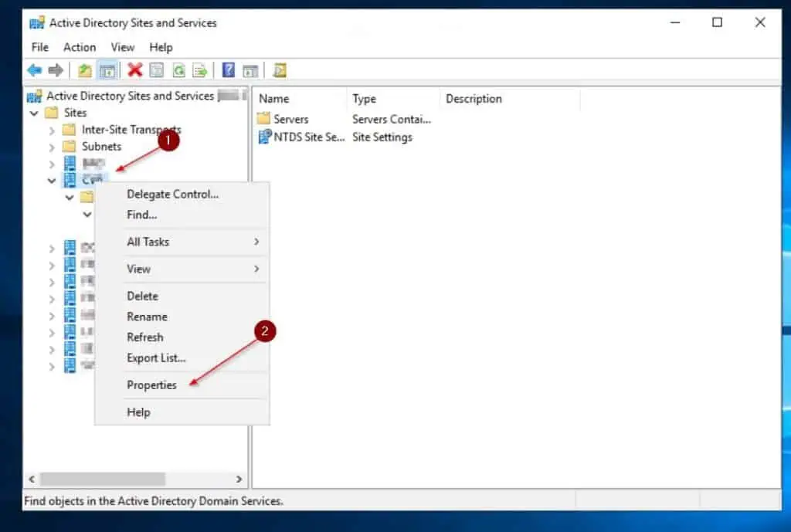Screen dimensions: 791x532
Task: Sort by the Name column header
Action: [x=300, y=99]
